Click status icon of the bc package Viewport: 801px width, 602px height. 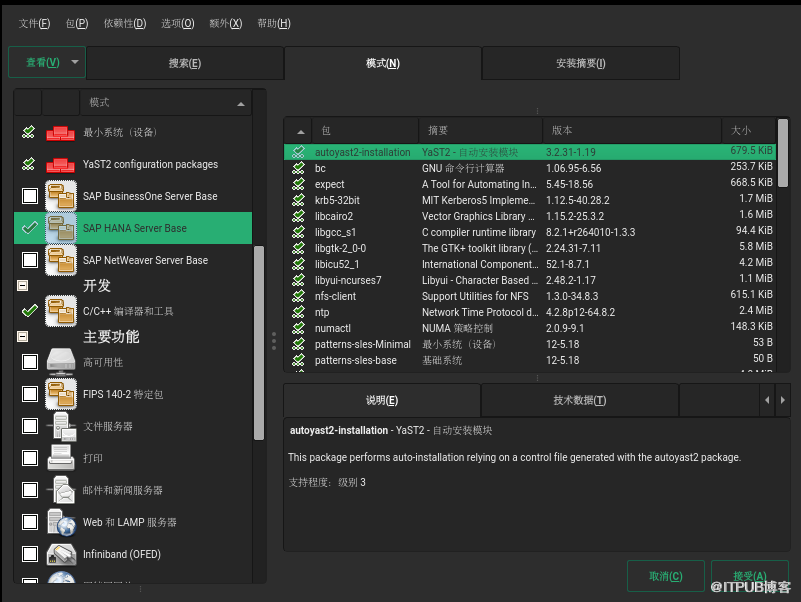(x=298, y=168)
